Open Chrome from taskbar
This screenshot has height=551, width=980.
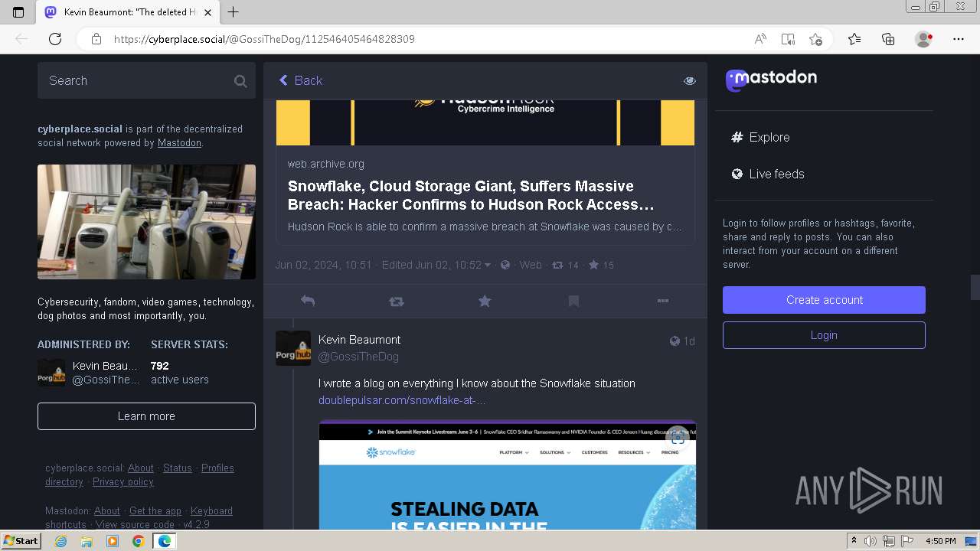[138, 541]
